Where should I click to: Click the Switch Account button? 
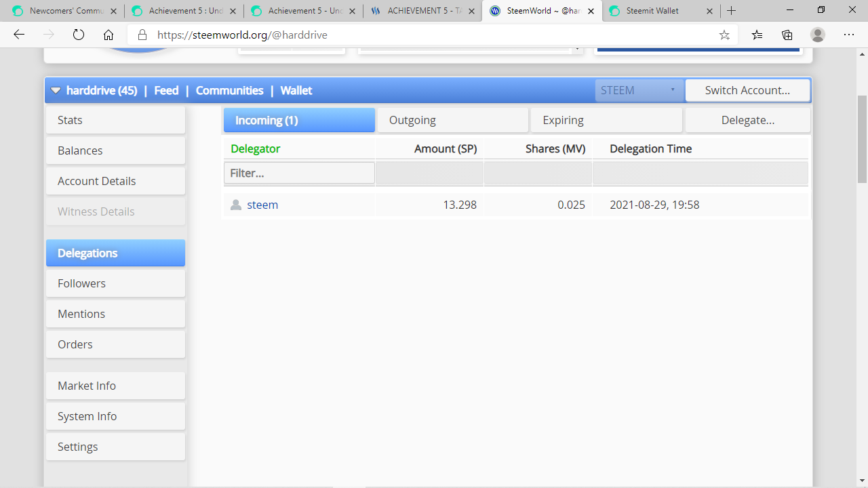click(x=747, y=89)
